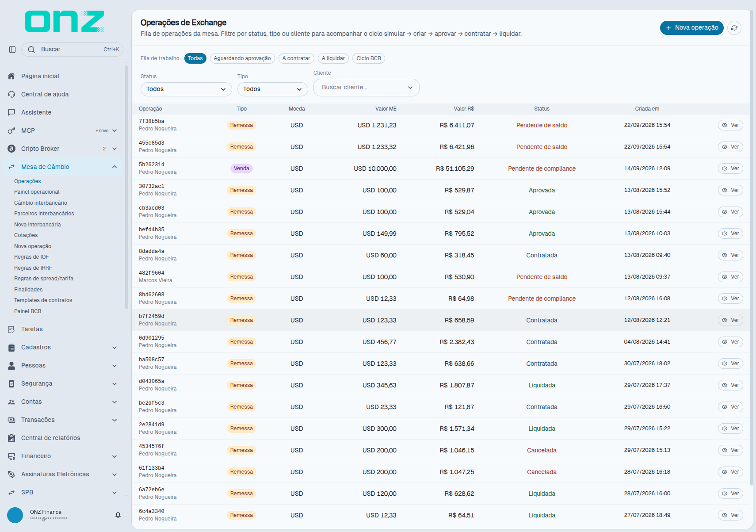
Task: Click the Venda type badge
Action: pyautogui.click(x=241, y=168)
